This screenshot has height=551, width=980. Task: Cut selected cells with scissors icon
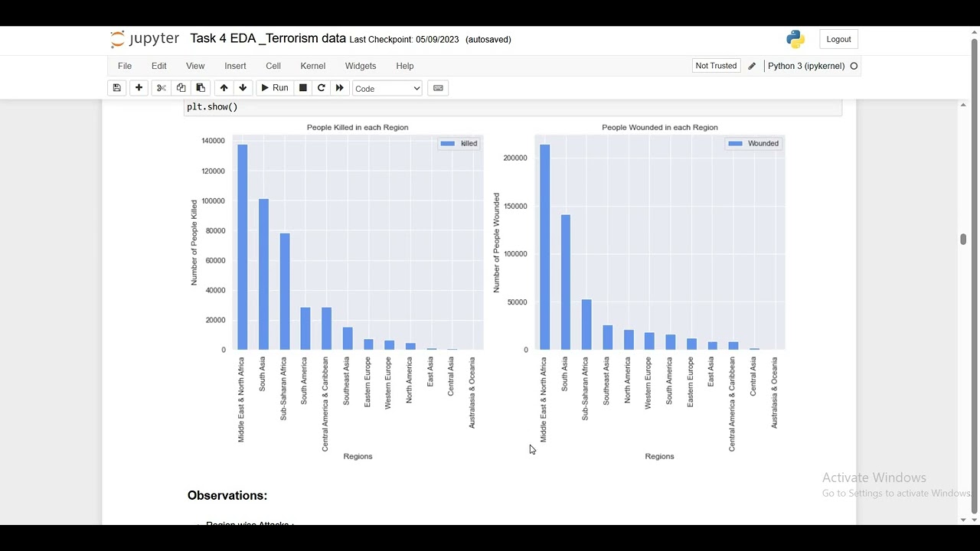pos(162,88)
